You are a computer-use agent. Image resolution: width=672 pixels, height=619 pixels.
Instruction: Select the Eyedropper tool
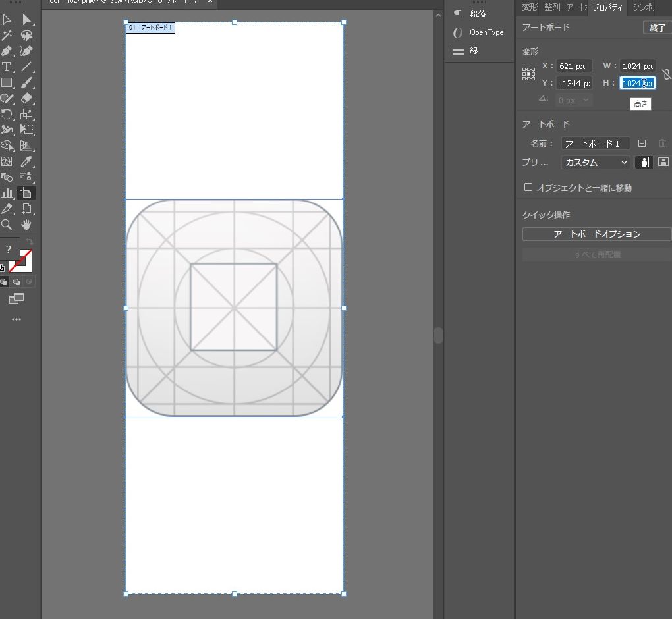click(x=27, y=161)
